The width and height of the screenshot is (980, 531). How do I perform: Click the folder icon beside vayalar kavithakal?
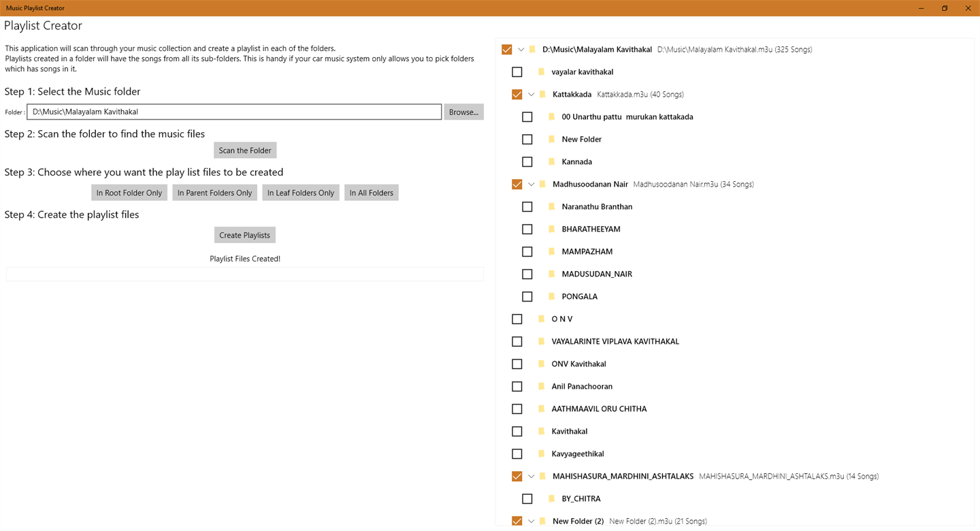pos(542,71)
